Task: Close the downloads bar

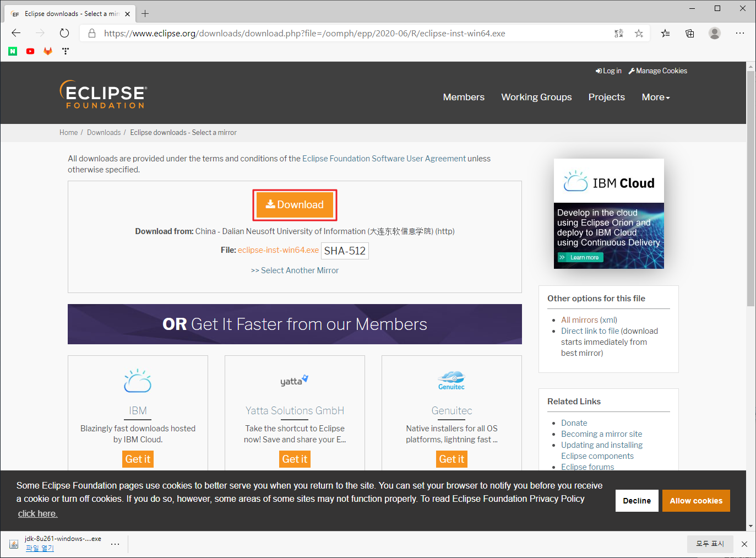Action: (x=744, y=544)
